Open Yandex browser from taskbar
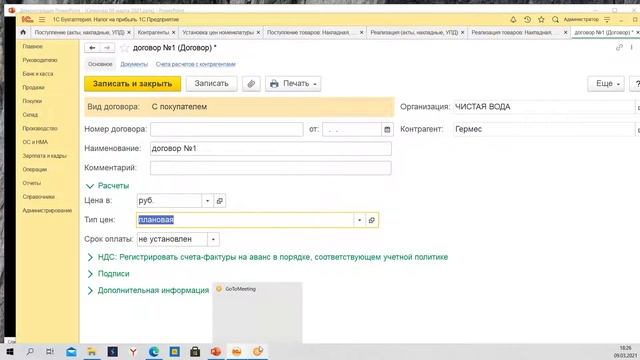This screenshot has height=360, width=640. [x=133, y=351]
